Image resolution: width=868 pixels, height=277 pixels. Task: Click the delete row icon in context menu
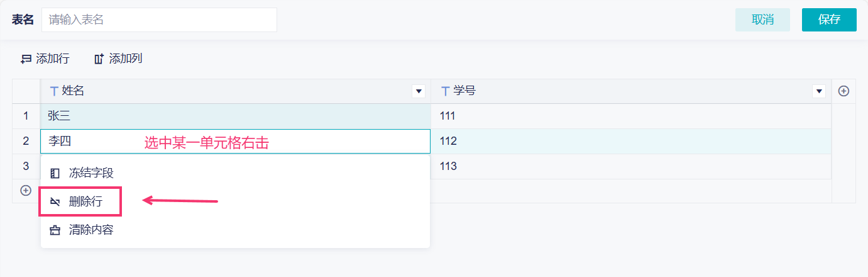click(55, 202)
